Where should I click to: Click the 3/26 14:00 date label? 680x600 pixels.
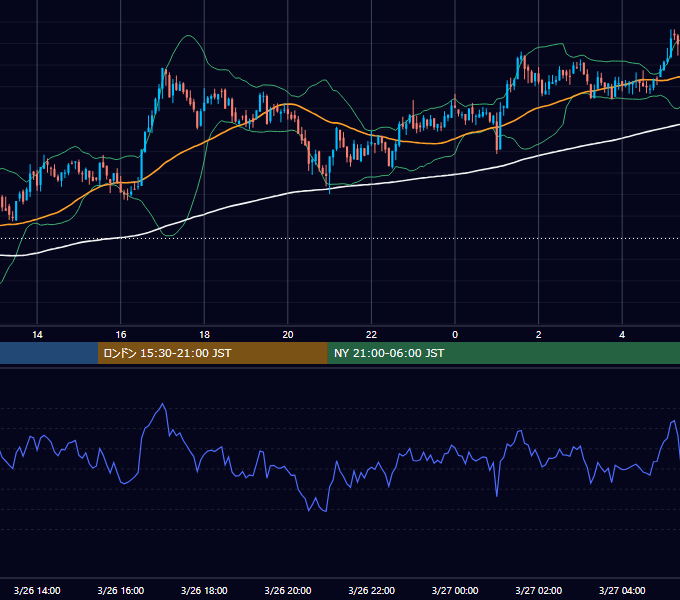(x=37, y=590)
